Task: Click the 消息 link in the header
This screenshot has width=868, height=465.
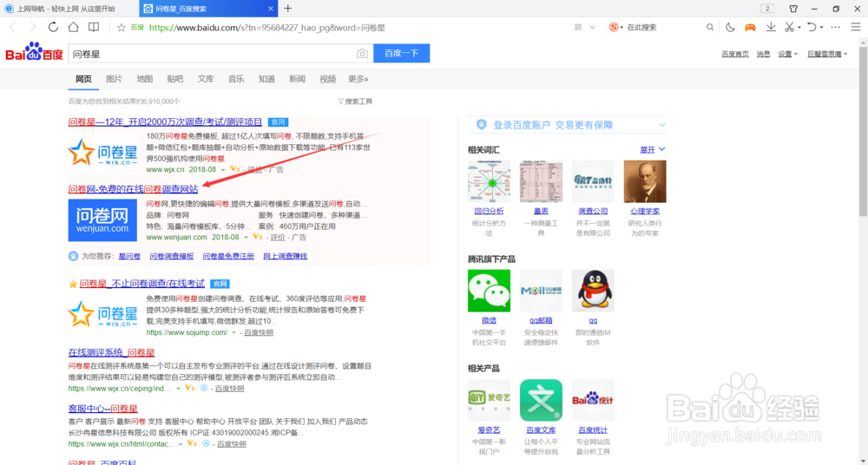Action: pyautogui.click(x=763, y=54)
